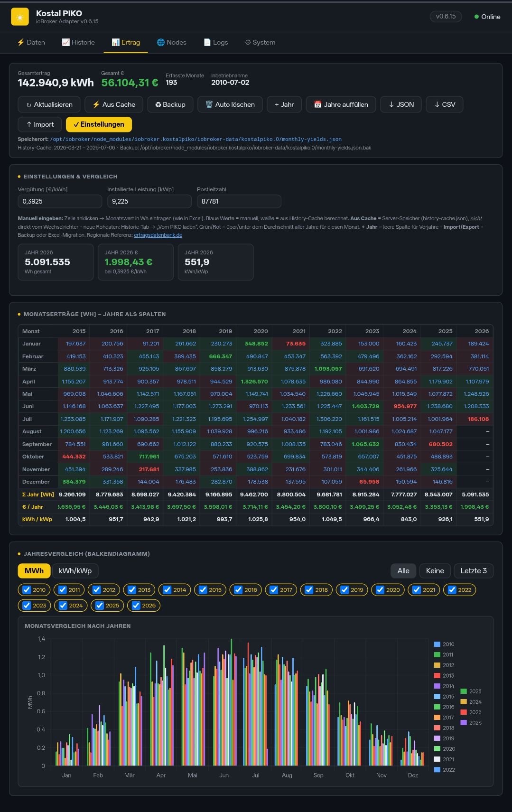Click the trash icon on Auto löschen
Screen dimensions: 512x812
pyautogui.click(x=209, y=104)
